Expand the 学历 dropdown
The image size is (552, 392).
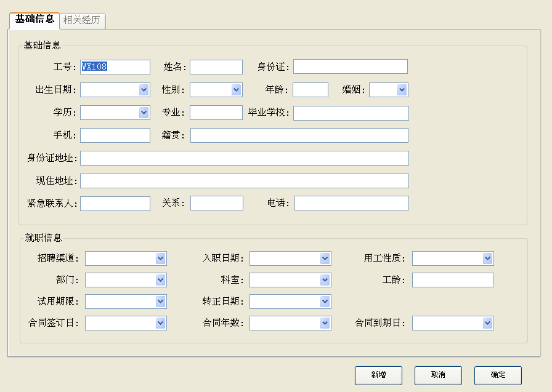tap(144, 113)
